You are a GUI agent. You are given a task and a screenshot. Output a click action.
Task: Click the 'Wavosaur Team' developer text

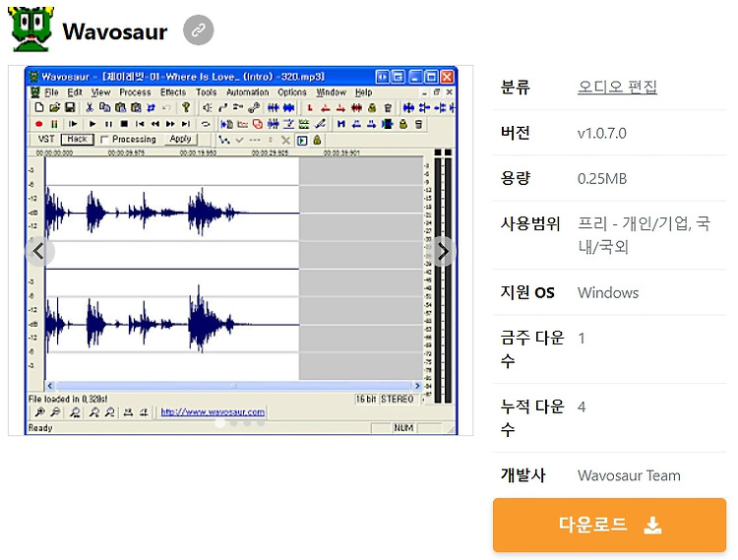coord(629,475)
